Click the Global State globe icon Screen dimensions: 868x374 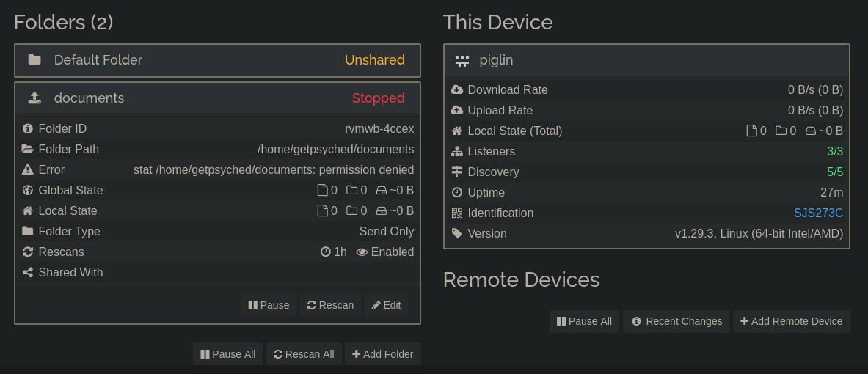28,191
